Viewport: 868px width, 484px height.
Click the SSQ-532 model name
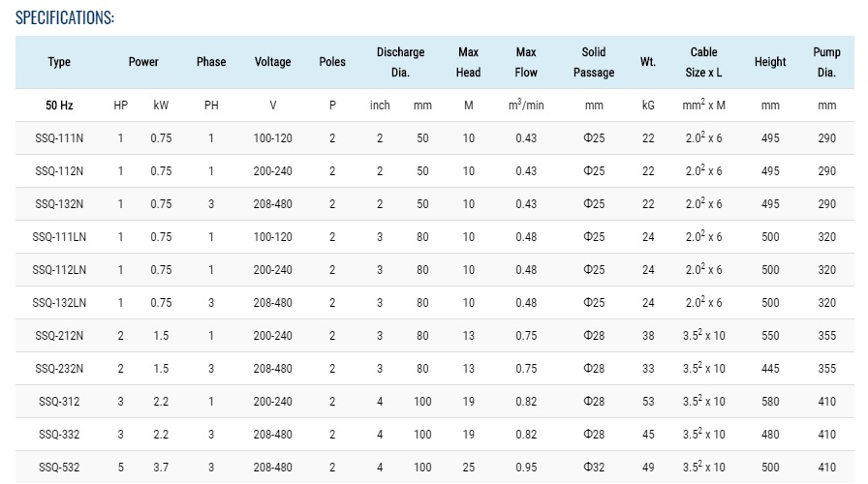59,468
